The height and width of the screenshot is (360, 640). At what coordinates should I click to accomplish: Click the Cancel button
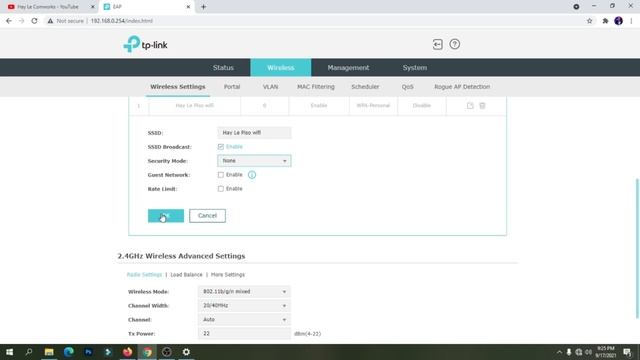(x=207, y=216)
